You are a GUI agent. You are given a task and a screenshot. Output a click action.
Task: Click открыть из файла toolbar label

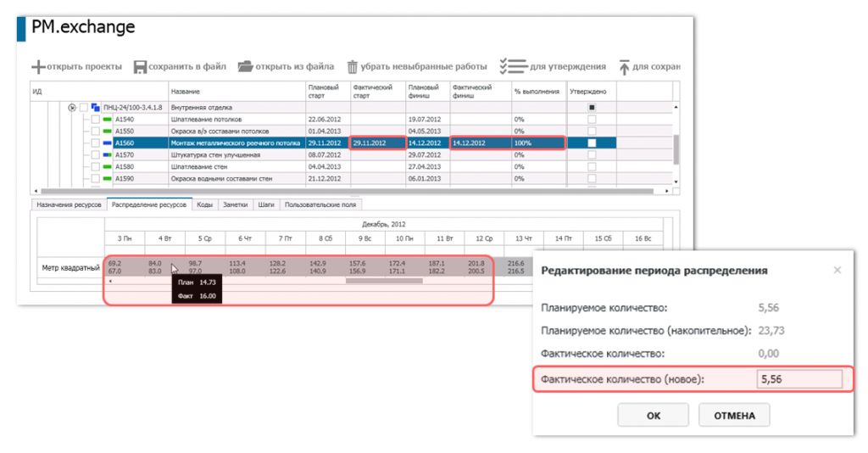point(294,66)
